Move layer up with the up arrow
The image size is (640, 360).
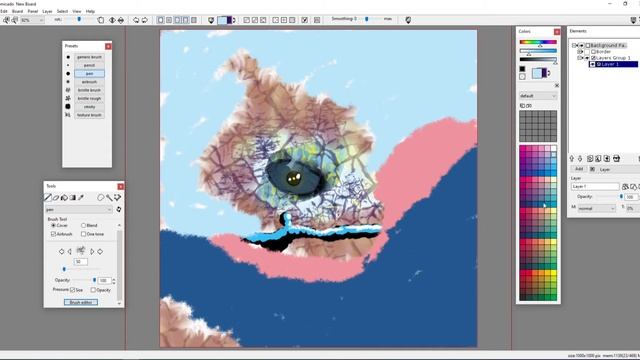click(571, 158)
